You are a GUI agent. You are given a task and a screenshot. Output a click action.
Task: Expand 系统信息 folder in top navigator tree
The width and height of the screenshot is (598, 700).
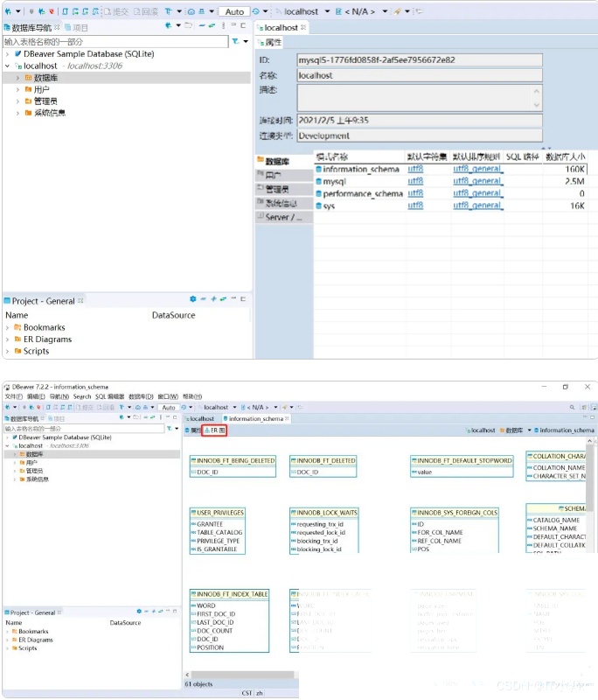point(17,113)
